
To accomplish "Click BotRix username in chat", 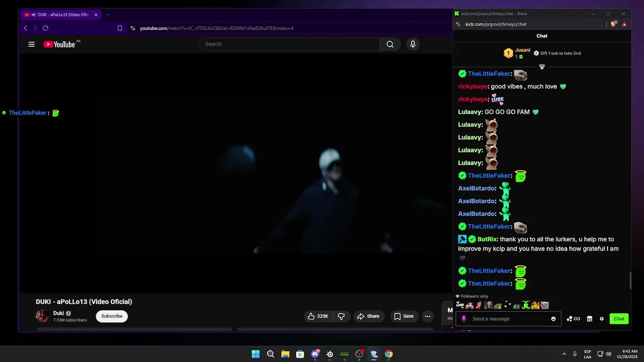I will pos(488,239).
